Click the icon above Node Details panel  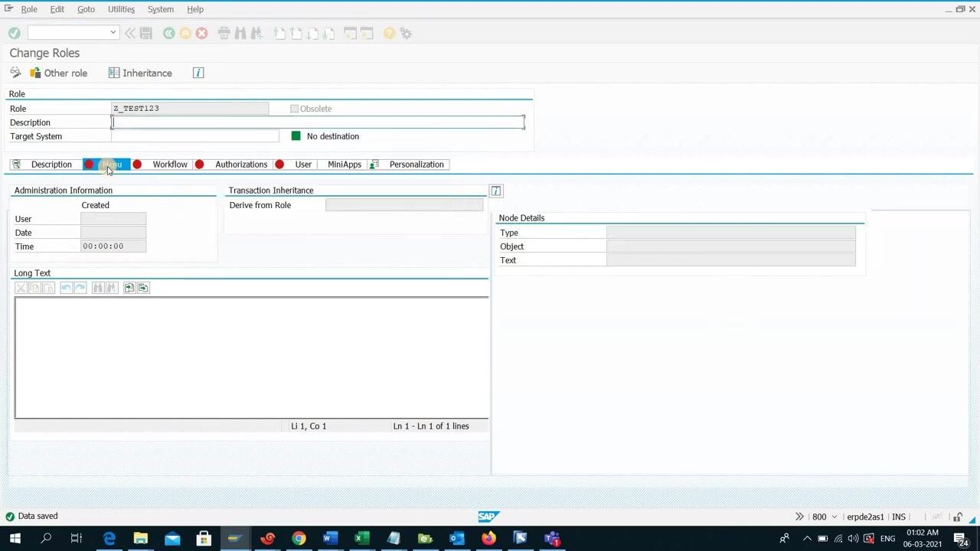coord(496,191)
